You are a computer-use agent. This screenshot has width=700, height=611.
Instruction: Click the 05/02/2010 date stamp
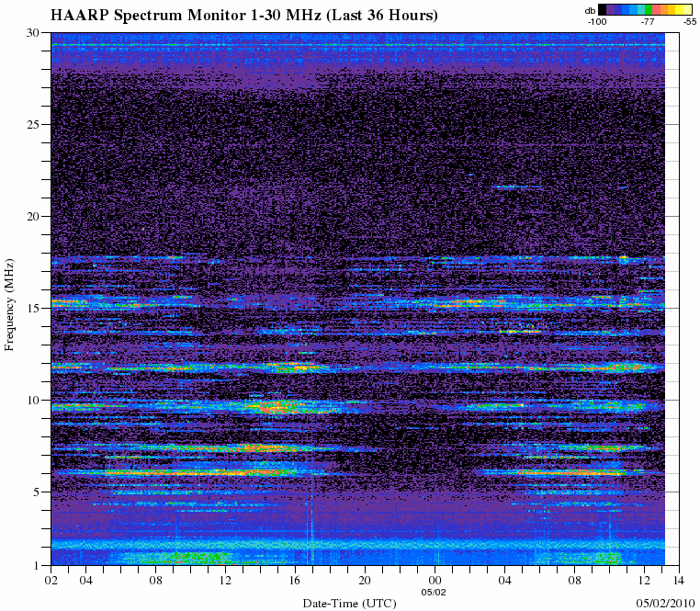pyautogui.click(x=666, y=603)
